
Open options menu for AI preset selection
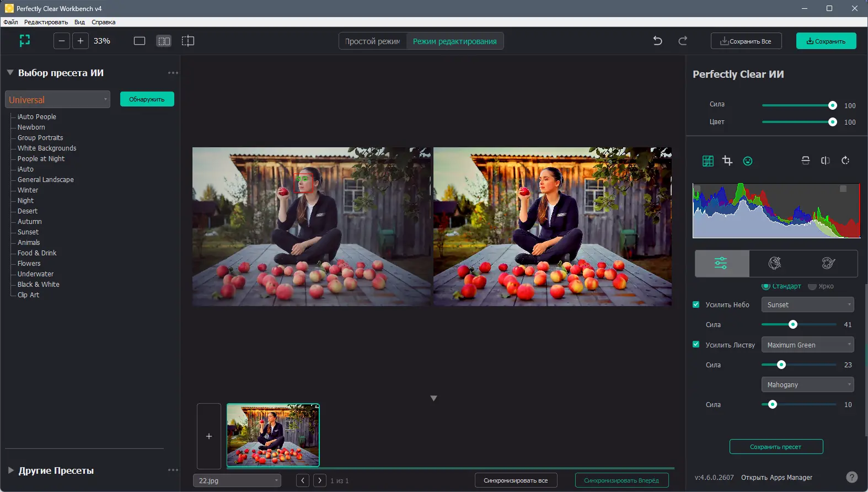(x=173, y=73)
